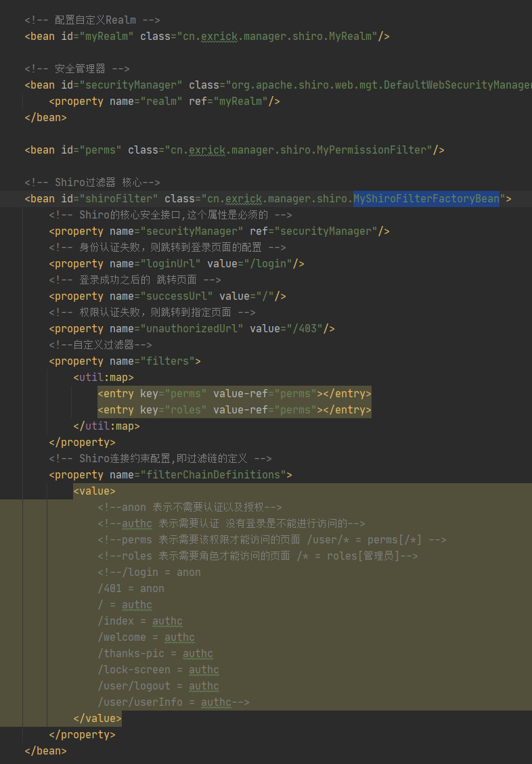Click the comment 'anon 表示不需要认证以及授权'
The width and height of the screenshot is (532, 764).
coord(190,508)
